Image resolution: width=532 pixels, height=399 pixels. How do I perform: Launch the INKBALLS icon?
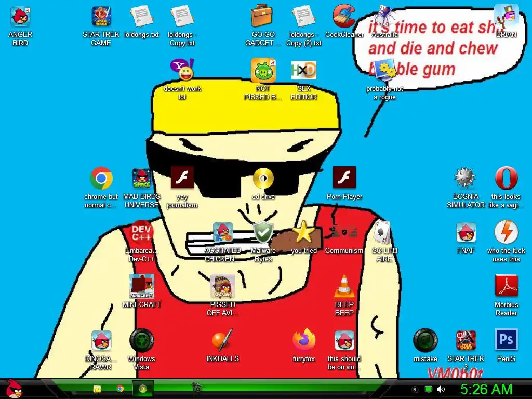[223, 340]
